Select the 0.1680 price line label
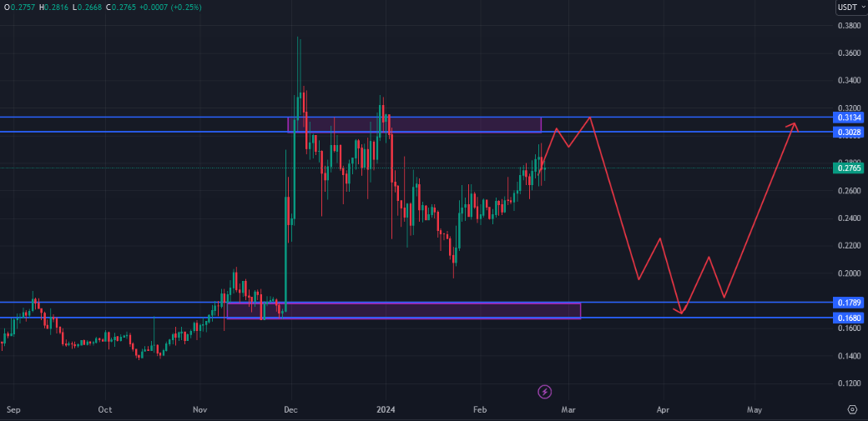This screenshot has height=421, width=868. pos(849,318)
